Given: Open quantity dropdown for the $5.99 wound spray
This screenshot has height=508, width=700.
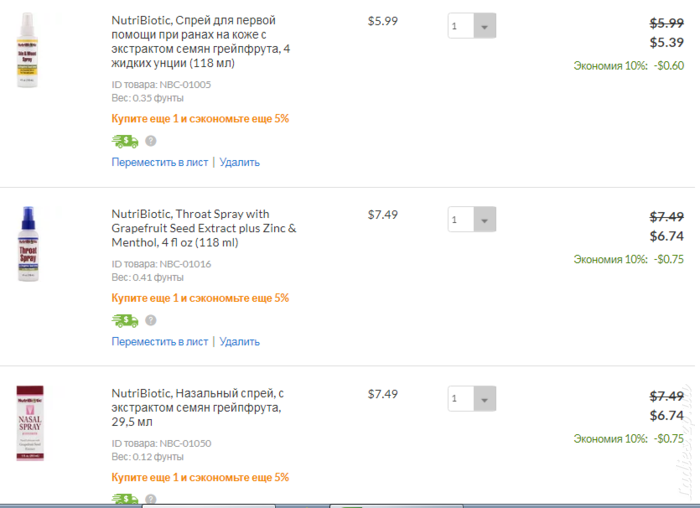Looking at the screenshot, I should 472,26.
